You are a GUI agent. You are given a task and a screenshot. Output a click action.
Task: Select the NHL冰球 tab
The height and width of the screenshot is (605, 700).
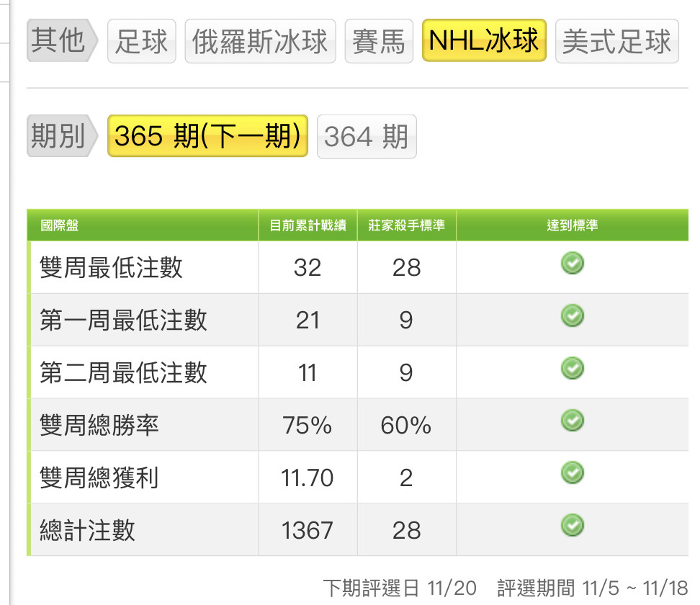(x=484, y=40)
